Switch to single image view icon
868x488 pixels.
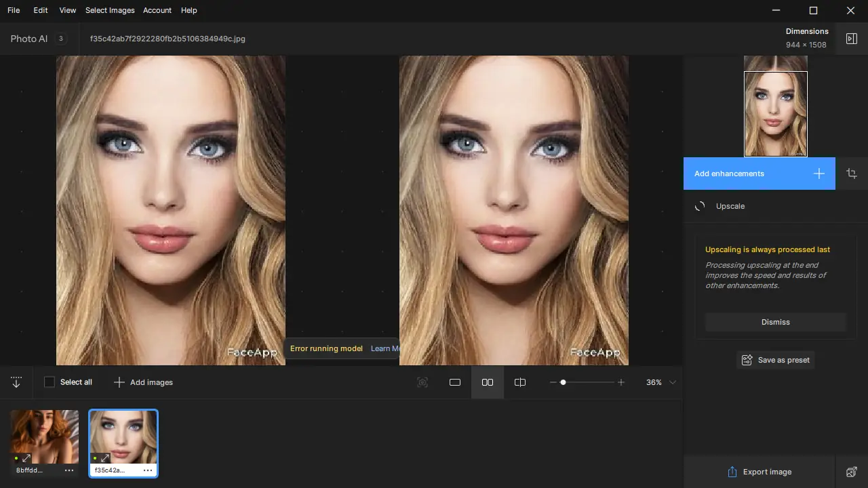coord(455,382)
